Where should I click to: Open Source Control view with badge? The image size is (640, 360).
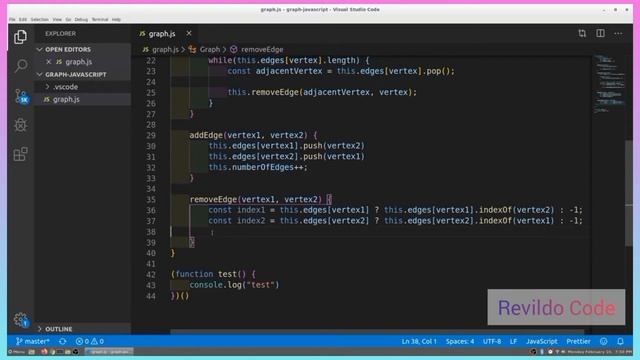[21, 96]
